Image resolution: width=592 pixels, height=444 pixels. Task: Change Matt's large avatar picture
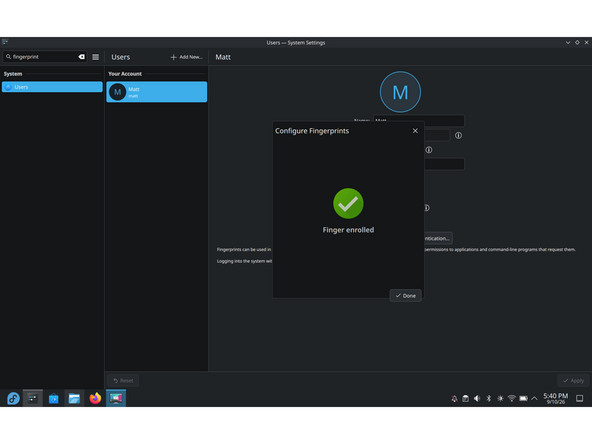(x=400, y=92)
